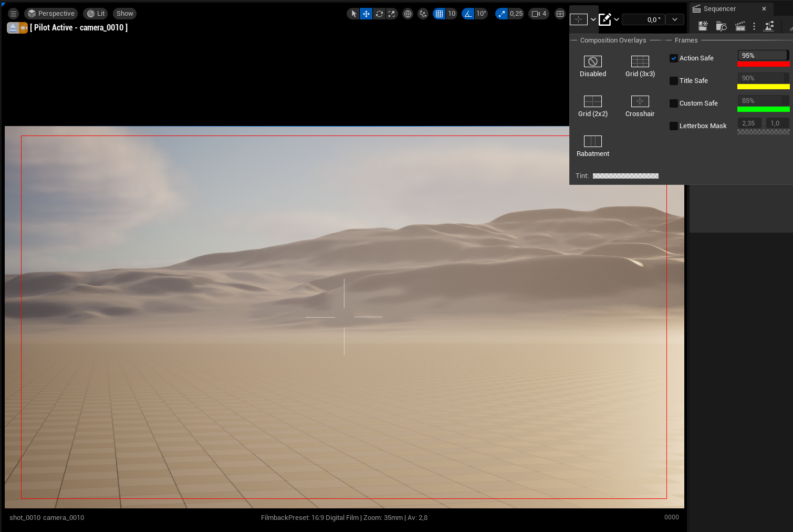Open dropdown arrow beside rotation field

pyautogui.click(x=675, y=19)
